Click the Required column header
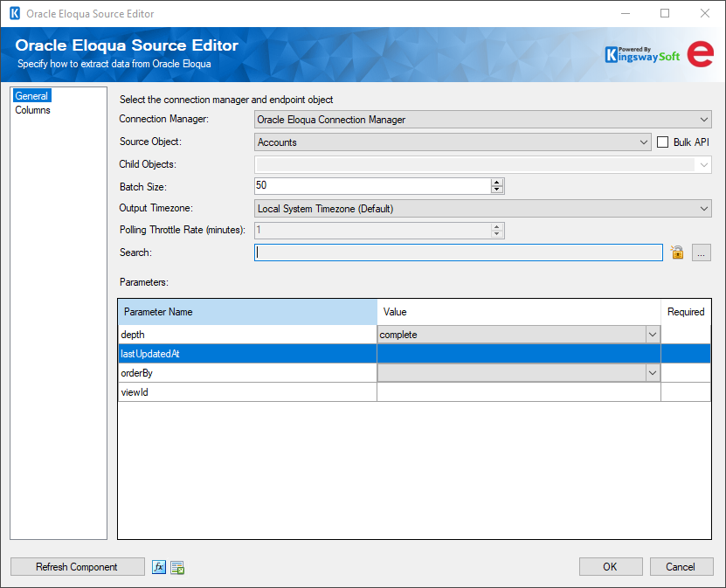Screen dimensions: 726x588 (x=686, y=312)
